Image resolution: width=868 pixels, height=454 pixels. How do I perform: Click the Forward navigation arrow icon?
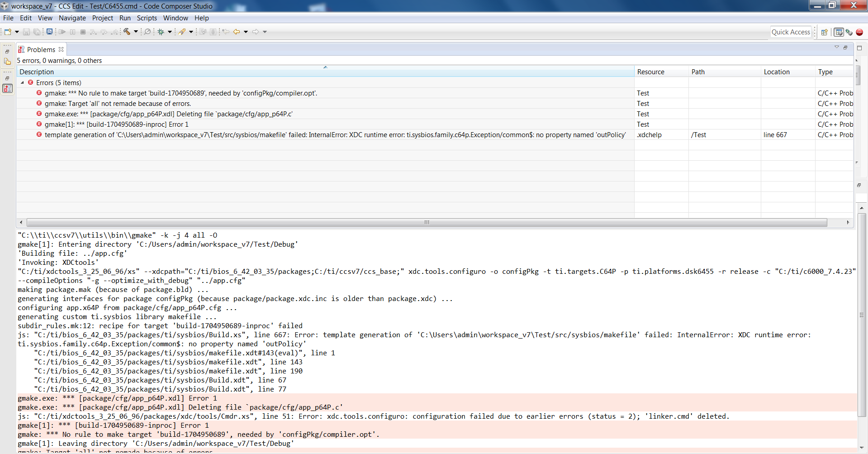tap(256, 32)
